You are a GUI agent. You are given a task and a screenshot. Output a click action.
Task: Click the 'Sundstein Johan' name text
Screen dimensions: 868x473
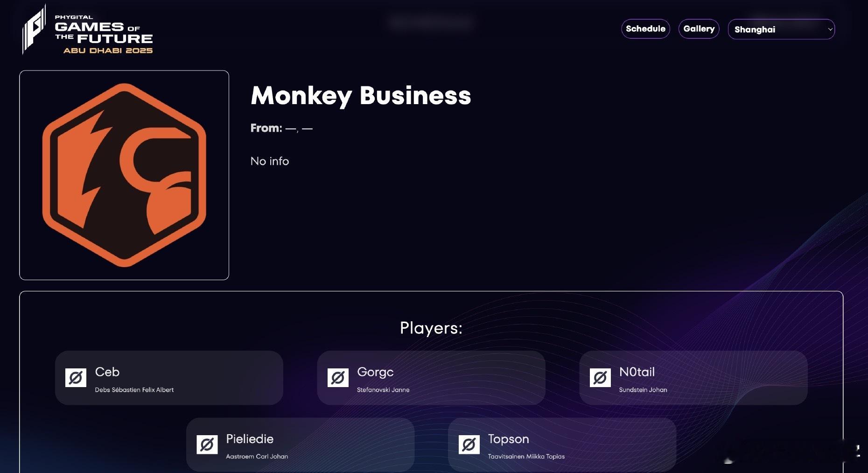coord(643,390)
